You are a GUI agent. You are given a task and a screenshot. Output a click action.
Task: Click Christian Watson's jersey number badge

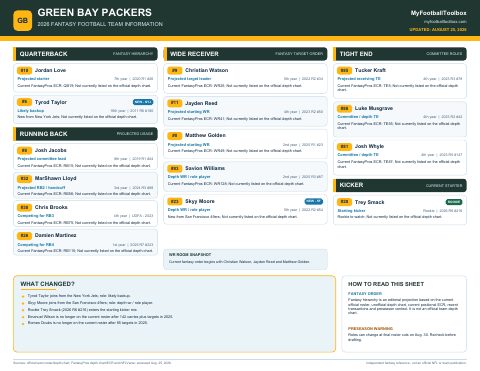pyautogui.click(x=175, y=70)
